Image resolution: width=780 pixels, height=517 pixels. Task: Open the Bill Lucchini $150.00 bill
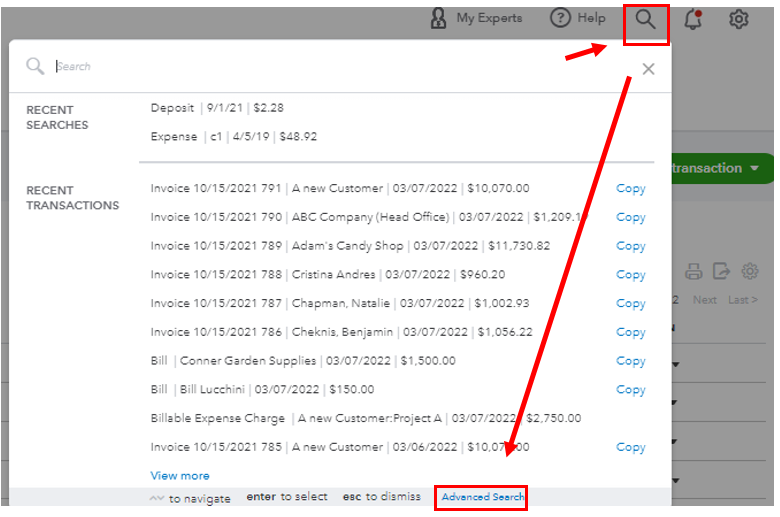click(x=262, y=390)
